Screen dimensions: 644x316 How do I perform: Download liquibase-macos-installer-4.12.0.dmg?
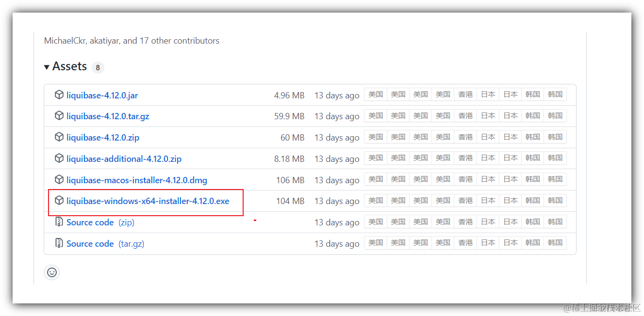coord(137,180)
